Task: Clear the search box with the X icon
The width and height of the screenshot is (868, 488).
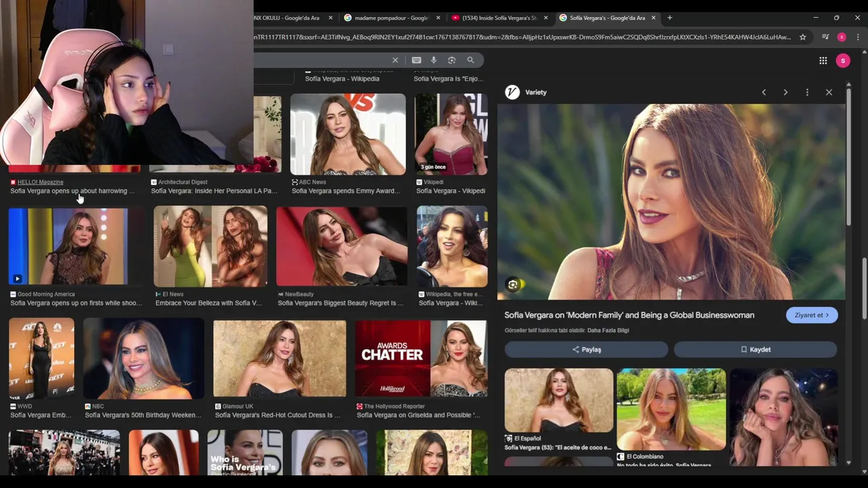Action: (395, 60)
